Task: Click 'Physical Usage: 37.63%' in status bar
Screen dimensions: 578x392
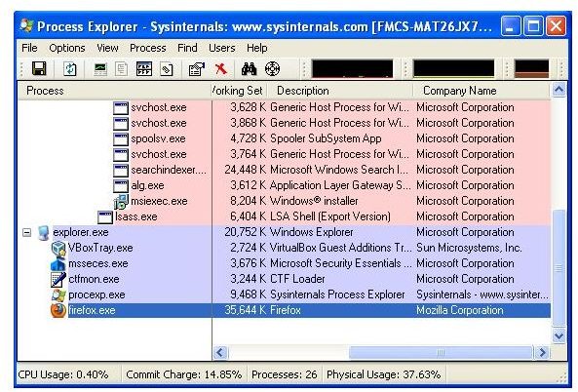Action: click(383, 375)
